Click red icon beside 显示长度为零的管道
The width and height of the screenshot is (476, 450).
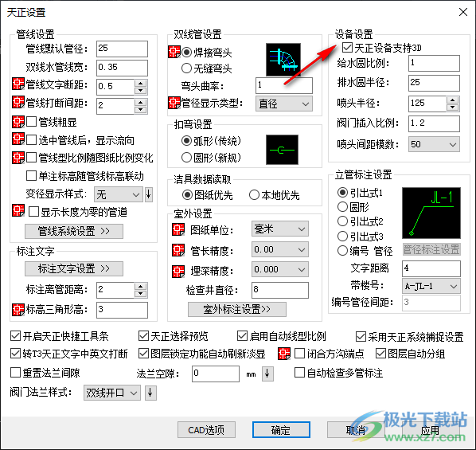[x=18, y=210]
